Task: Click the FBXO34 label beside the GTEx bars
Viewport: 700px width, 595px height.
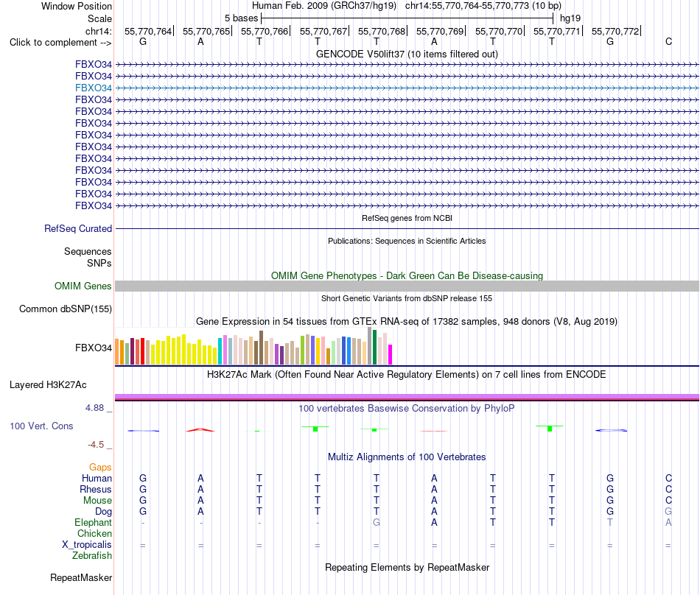Action: coord(94,348)
